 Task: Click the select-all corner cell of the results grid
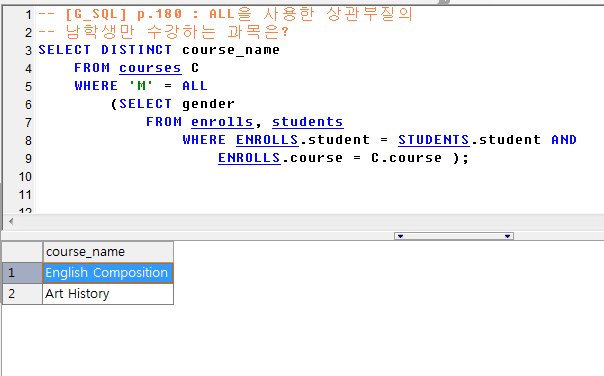22,252
